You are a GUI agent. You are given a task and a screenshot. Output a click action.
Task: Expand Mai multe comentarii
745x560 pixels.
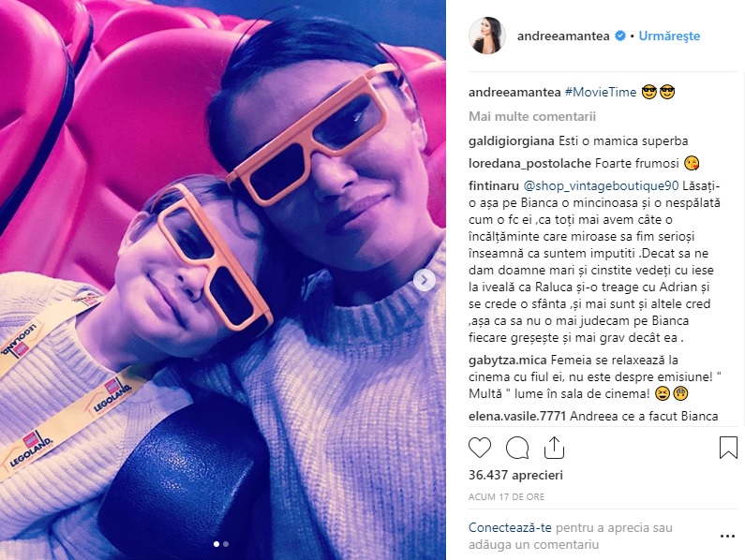pos(531,116)
